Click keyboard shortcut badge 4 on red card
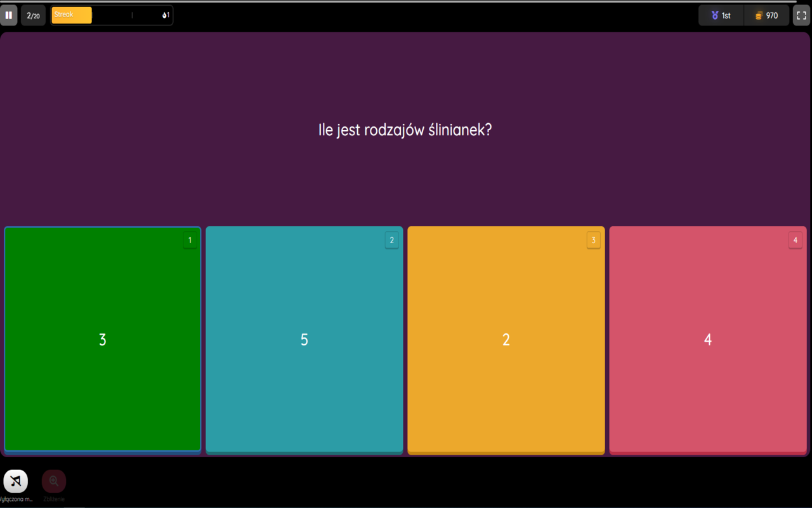The image size is (812, 508). (x=795, y=240)
